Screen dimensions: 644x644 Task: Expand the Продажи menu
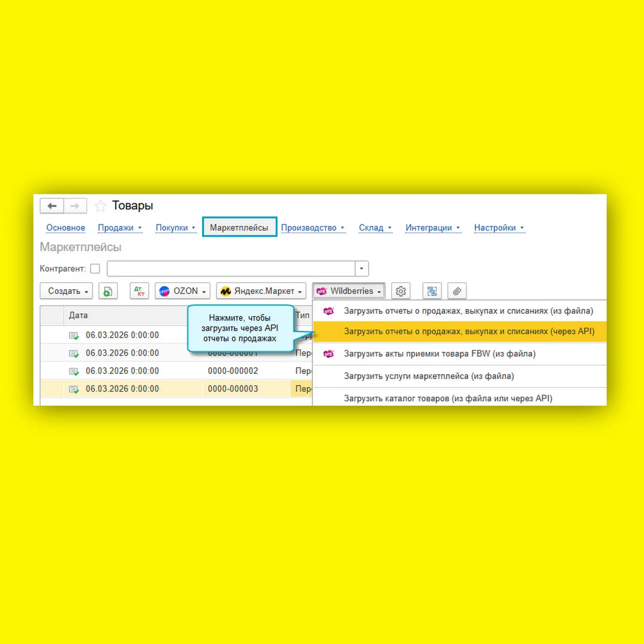(x=120, y=228)
